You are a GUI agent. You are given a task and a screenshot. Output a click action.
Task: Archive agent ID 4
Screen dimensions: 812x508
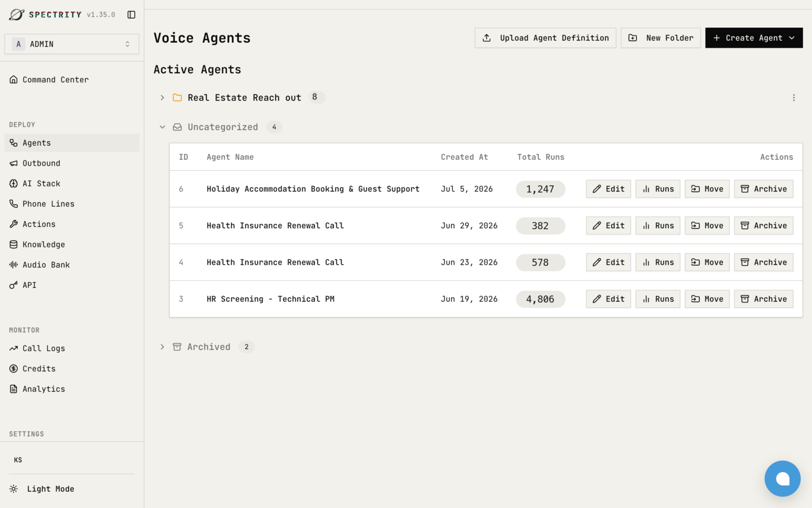point(764,262)
